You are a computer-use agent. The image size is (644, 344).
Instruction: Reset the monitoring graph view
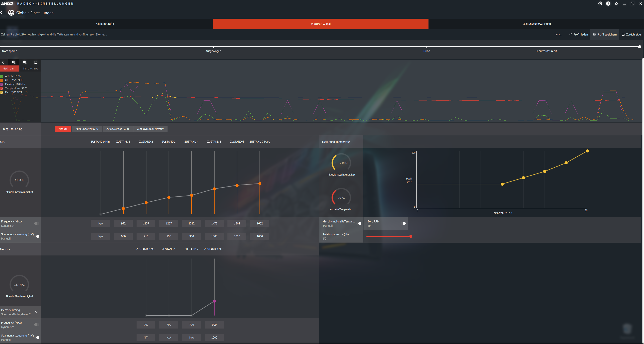pyautogui.click(x=36, y=62)
